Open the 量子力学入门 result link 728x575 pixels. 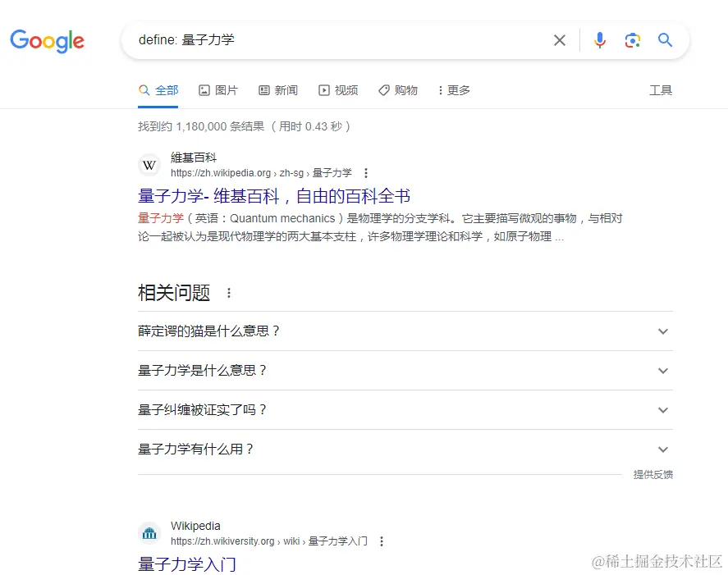(187, 564)
